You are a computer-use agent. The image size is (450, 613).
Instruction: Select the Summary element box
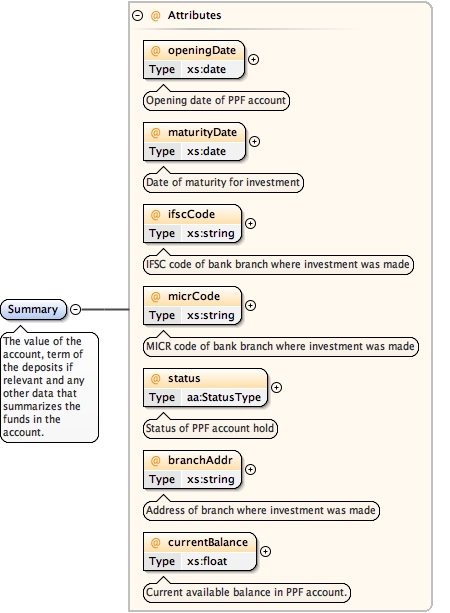34,309
